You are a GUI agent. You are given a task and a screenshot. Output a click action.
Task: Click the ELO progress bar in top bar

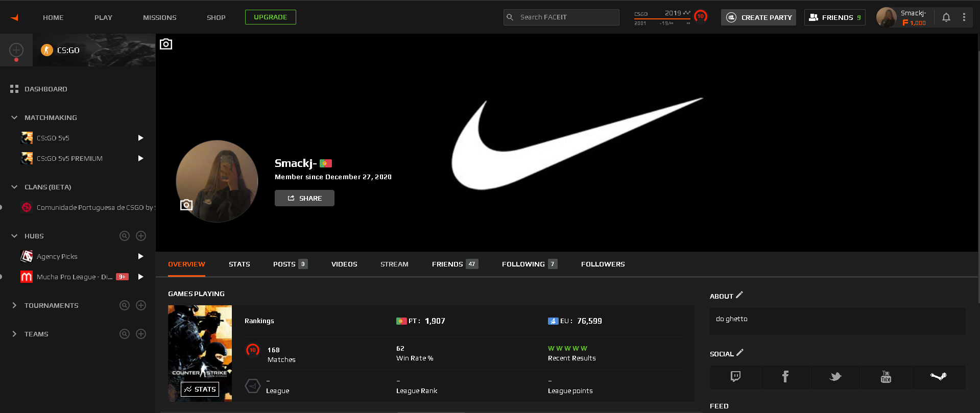pos(662,19)
